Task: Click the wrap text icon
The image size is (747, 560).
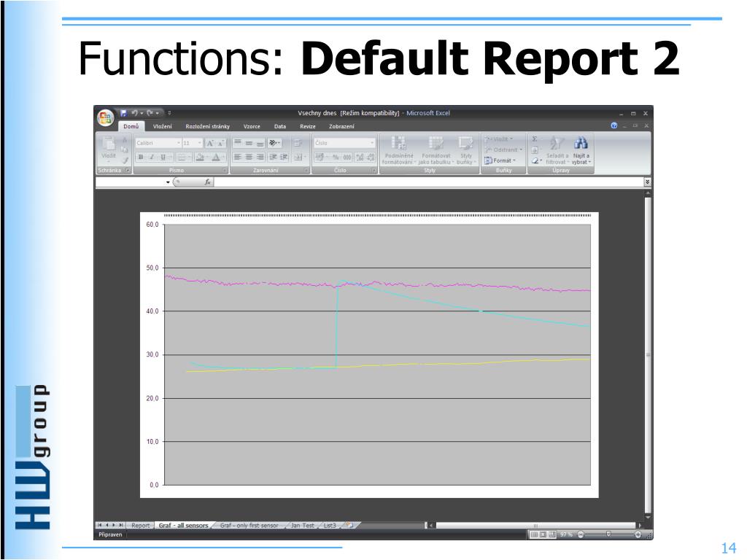Action: (x=298, y=143)
